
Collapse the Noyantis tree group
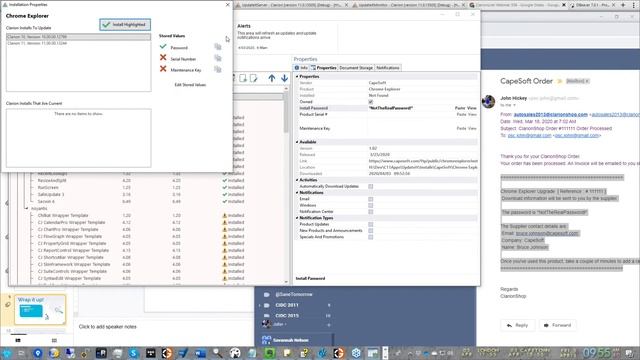tap(27, 209)
